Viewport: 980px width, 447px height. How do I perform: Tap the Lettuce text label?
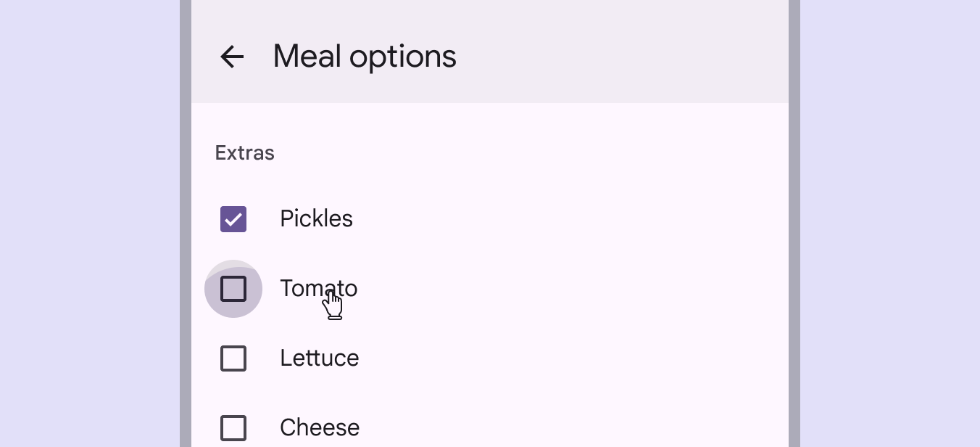point(319,358)
